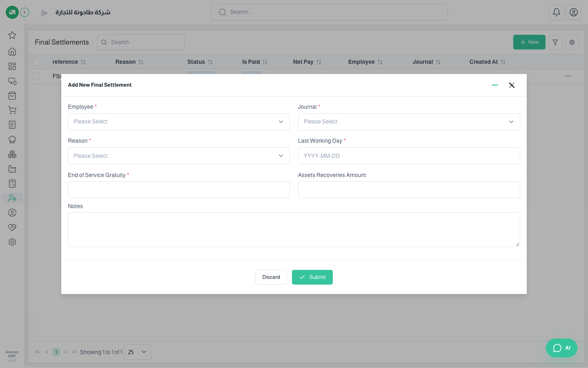Focus the Final Settlements search box

pos(141,42)
